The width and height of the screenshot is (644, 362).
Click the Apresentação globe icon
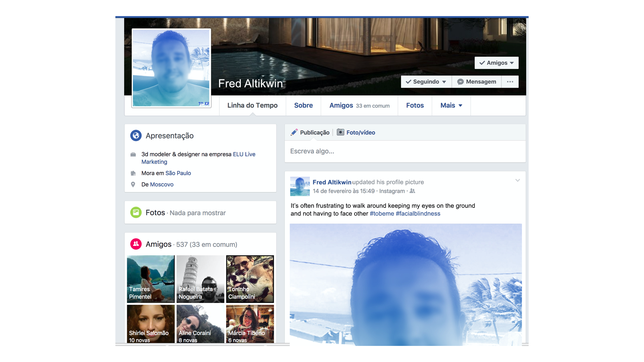click(136, 135)
